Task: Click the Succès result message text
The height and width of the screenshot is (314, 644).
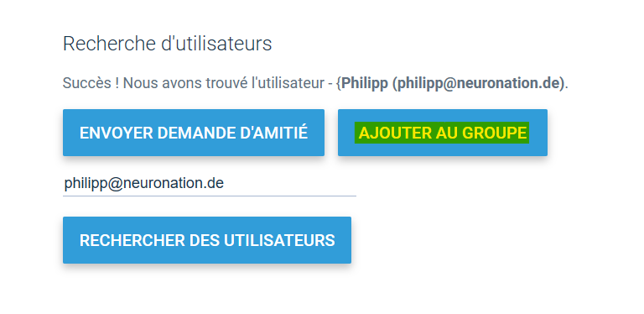Action: point(315,83)
